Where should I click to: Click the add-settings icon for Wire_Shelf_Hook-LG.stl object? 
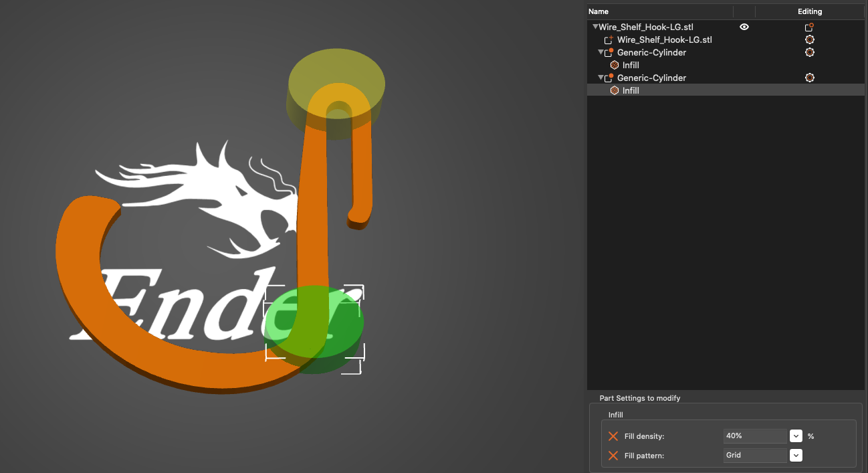pos(809,27)
